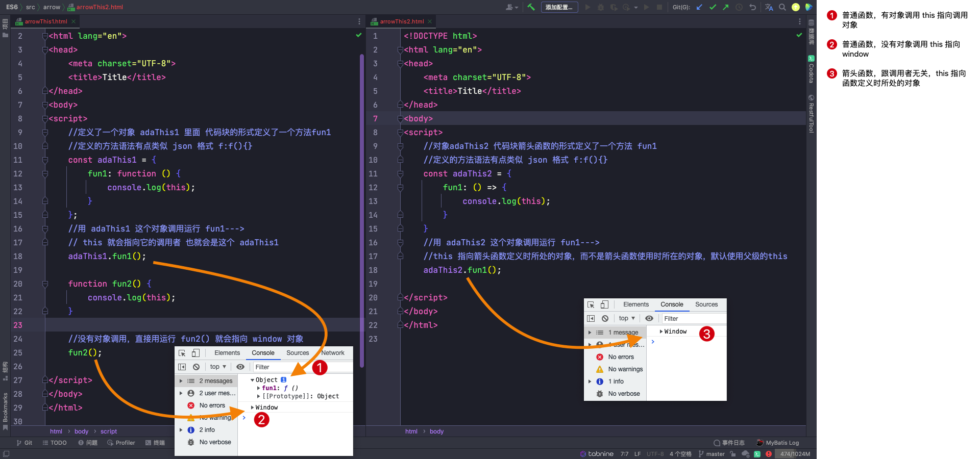Click the Git commit checkmark icon
This screenshot has height=459, width=980.
coord(713,7)
